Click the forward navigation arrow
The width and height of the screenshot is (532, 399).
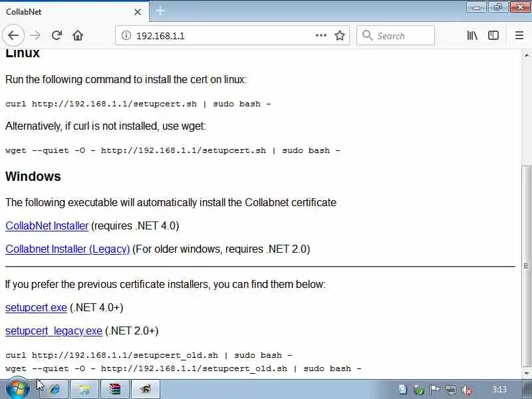point(35,35)
